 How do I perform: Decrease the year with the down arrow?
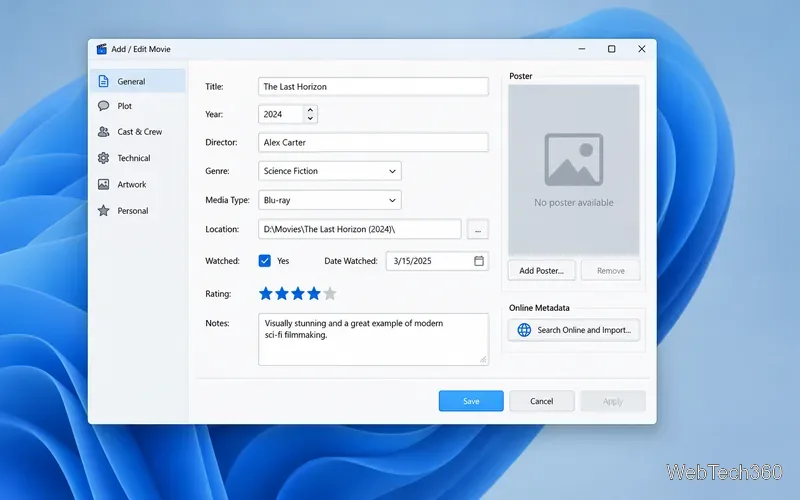click(310, 119)
